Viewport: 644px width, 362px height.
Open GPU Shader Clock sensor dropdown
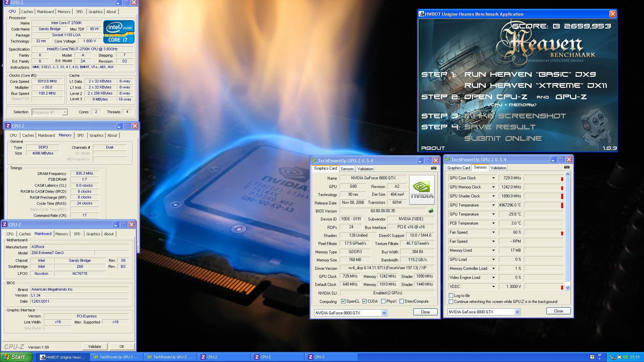(x=493, y=196)
